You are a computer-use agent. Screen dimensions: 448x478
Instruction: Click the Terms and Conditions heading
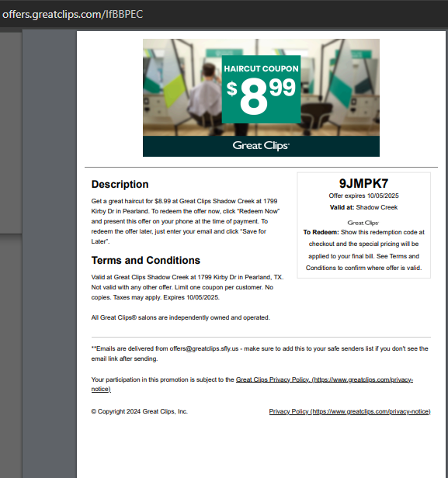click(146, 261)
